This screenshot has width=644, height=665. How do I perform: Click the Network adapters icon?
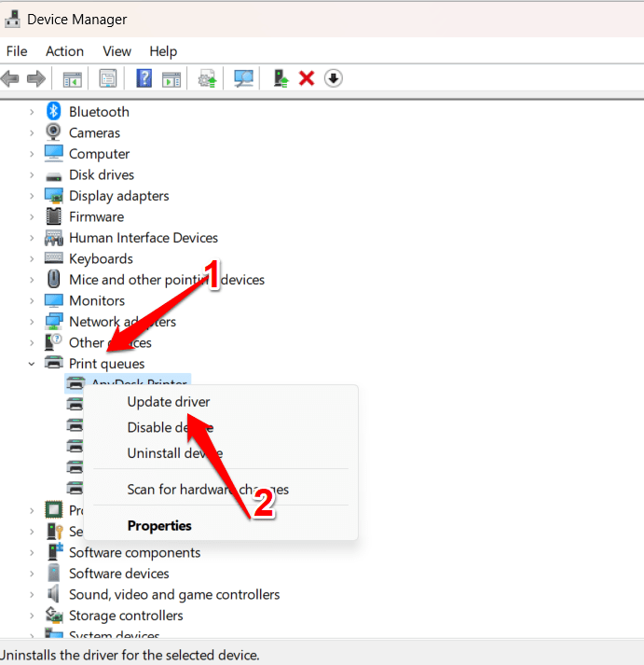click(54, 322)
